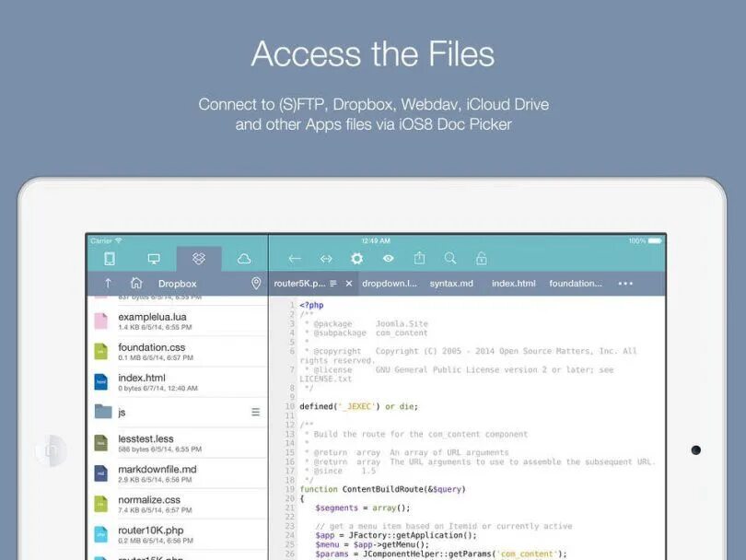Image resolution: width=746 pixels, height=560 pixels.
Task: Open the local device files tab
Action: click(110, 259)
